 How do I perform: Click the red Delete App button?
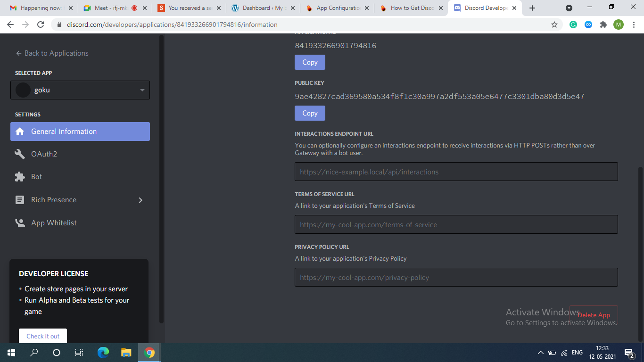coord(594,315)
